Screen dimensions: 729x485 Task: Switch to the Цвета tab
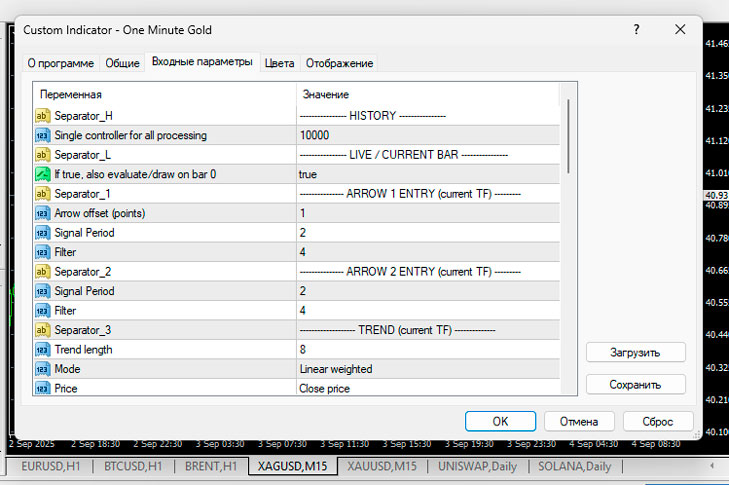click(279, 63)
